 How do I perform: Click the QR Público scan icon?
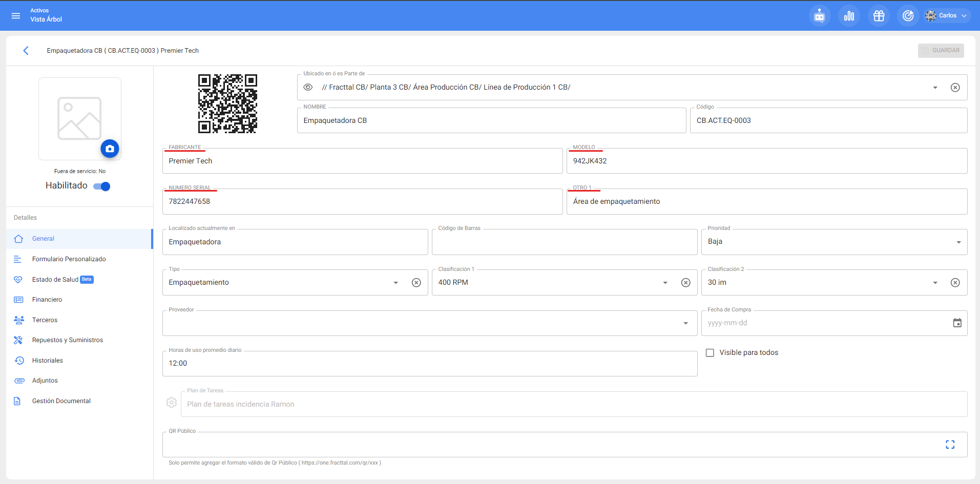point(950,445)
